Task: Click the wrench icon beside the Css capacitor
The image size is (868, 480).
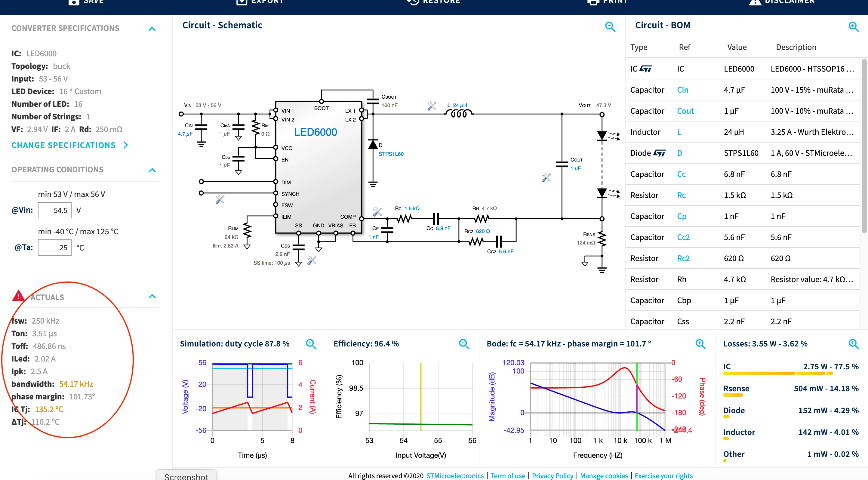Action: (312, 260)
